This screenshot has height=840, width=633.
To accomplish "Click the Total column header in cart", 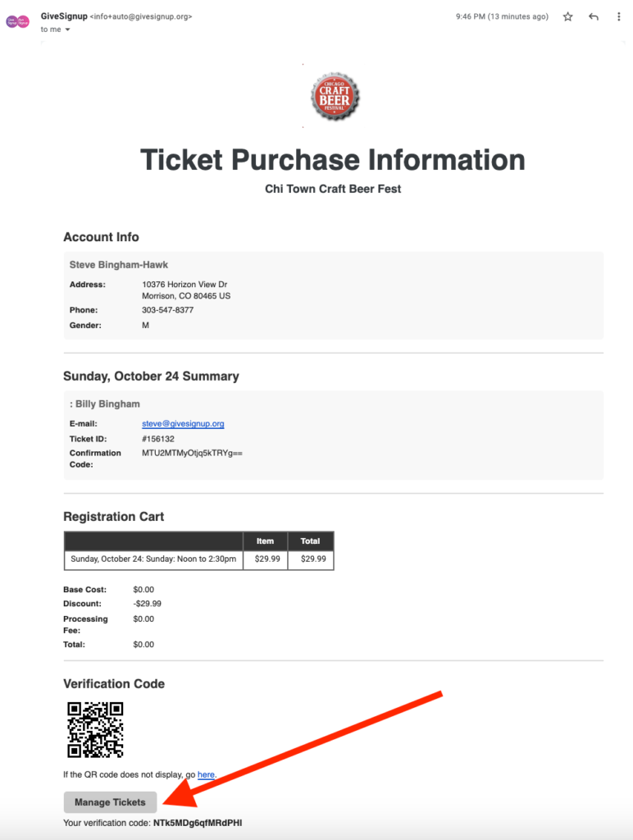I will click(311, 541).
